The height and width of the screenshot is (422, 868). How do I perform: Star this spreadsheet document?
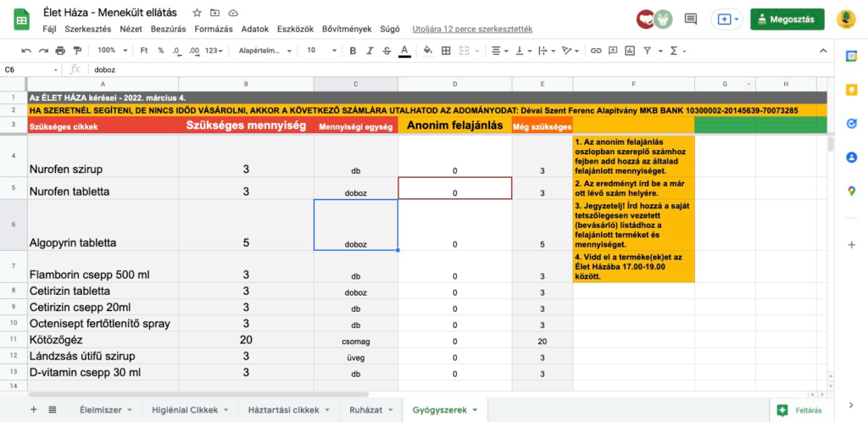tap(197, 13)
